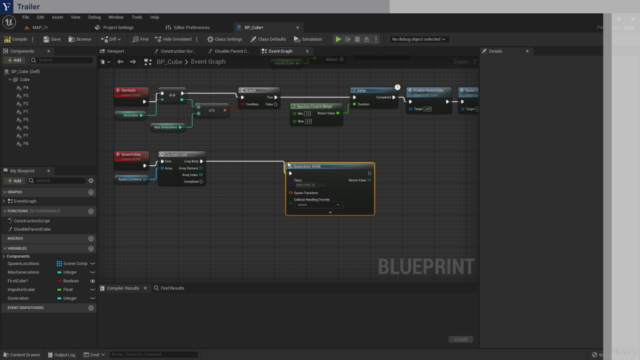640x360 pixels.
Task: Open the Find search tool
Action: 140,39
